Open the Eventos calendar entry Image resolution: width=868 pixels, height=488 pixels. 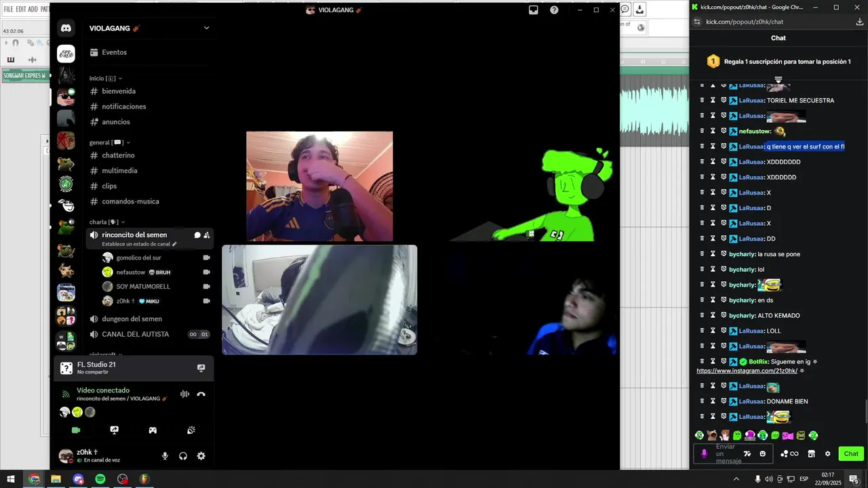pyautogui.click(x=108, y=52)
